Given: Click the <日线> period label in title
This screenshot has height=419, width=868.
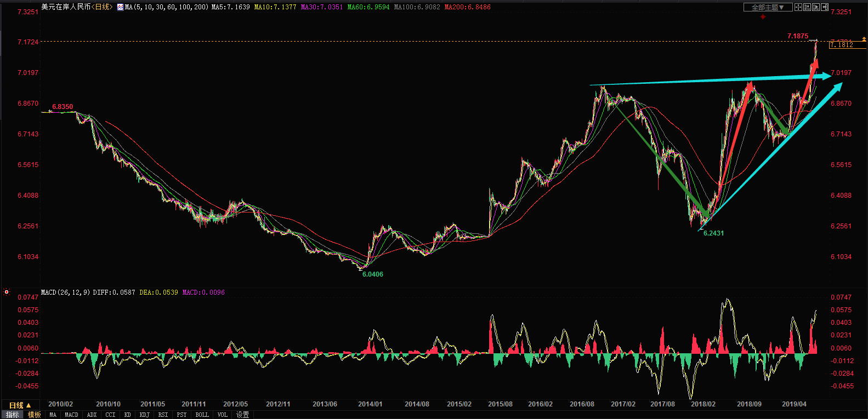Looking at the screenshot, I should (101, 7).
